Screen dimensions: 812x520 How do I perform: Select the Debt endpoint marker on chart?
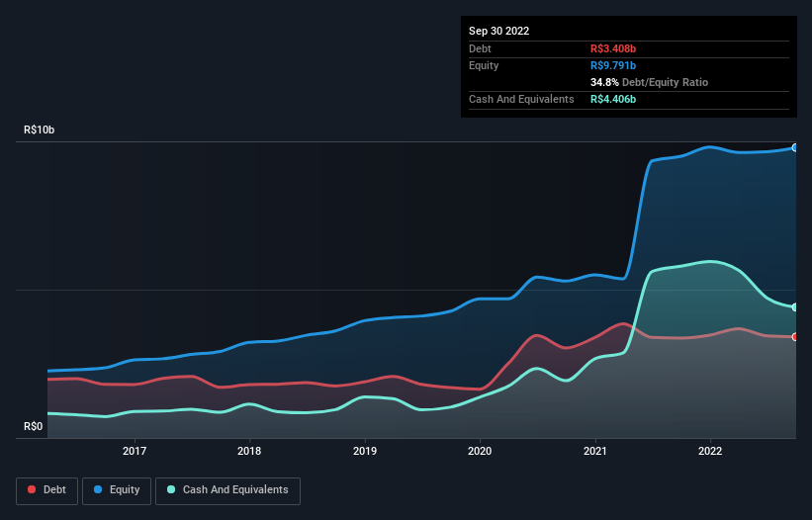coord(795,337)
